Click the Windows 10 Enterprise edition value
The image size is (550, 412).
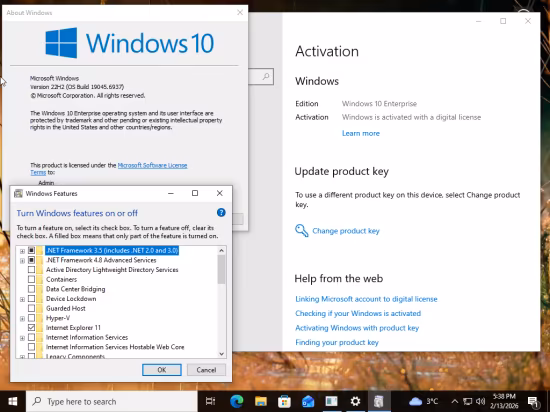[379, 103]
